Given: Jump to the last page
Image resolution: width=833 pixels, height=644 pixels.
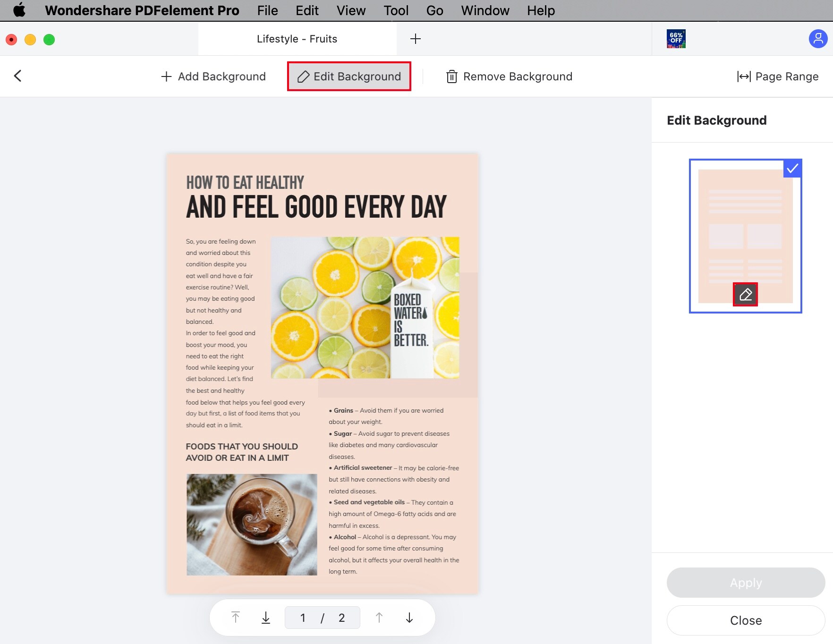Looking at the screenshot, I should point(266,617).
